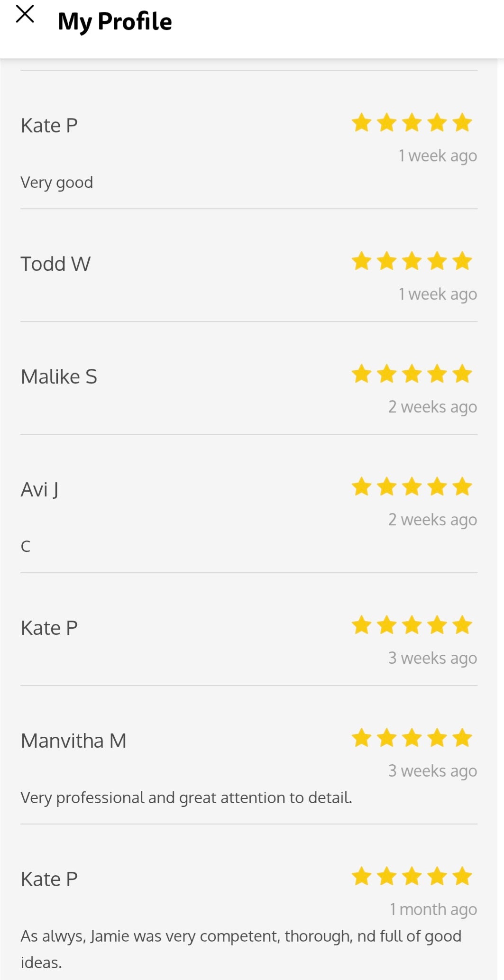Viewport: 504px width, 980px height.
Task: Close the My Profile screen
Action: point(25,14)
